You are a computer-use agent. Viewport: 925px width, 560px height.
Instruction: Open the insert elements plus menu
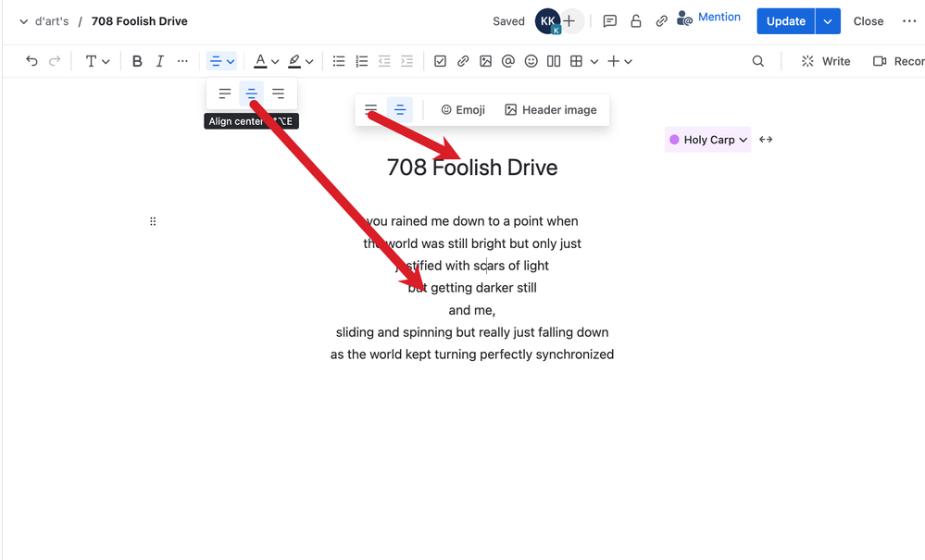click(619, 61)
